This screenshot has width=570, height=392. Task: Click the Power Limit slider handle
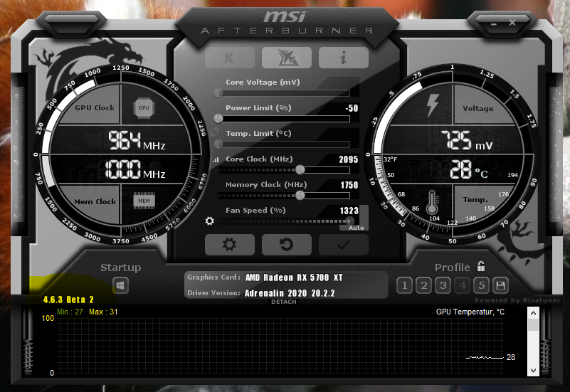click(218, 118)
